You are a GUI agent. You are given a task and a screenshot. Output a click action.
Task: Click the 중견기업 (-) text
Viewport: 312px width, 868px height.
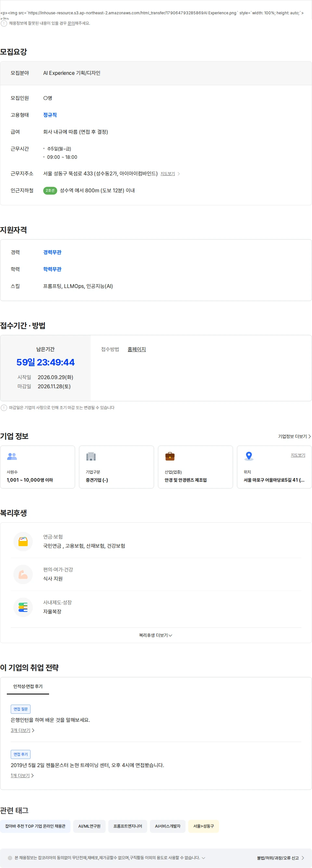tap(97, 480)
